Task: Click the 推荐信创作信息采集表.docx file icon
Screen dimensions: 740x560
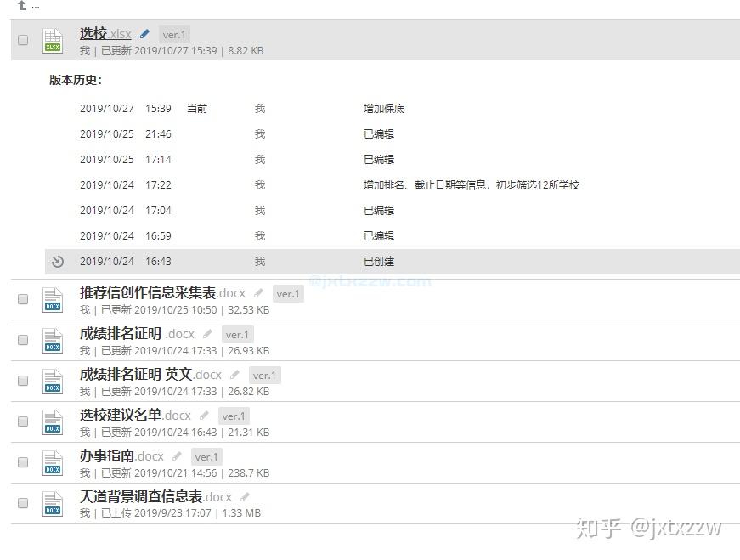Action: pos(53,299)
